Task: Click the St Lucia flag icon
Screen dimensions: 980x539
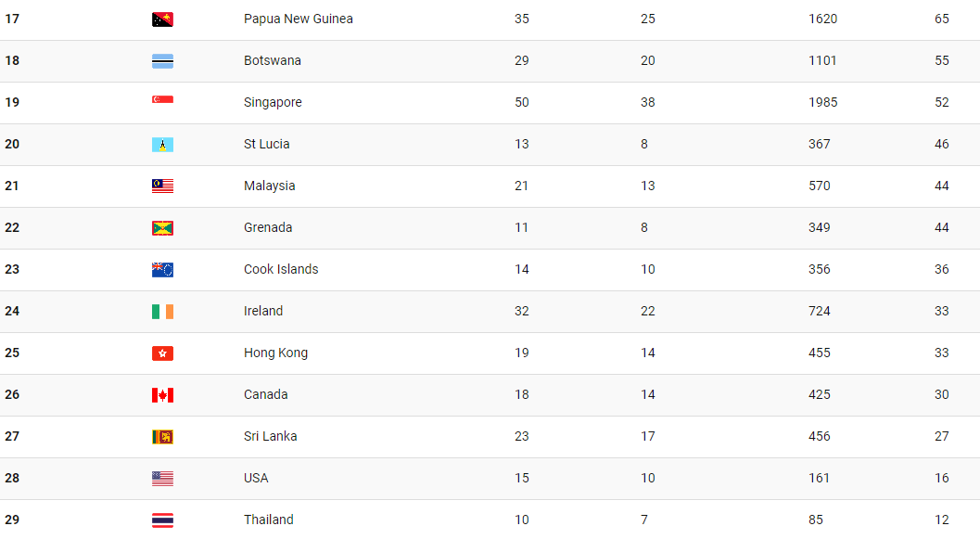Action: (162, 145)
